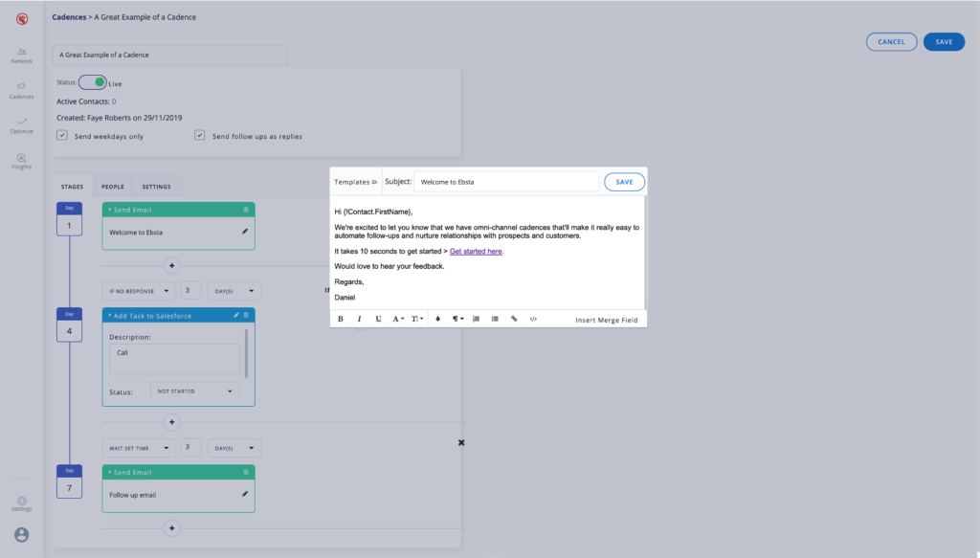
Task: Open the code view in the email editor
Action: [x=533, y=319]
